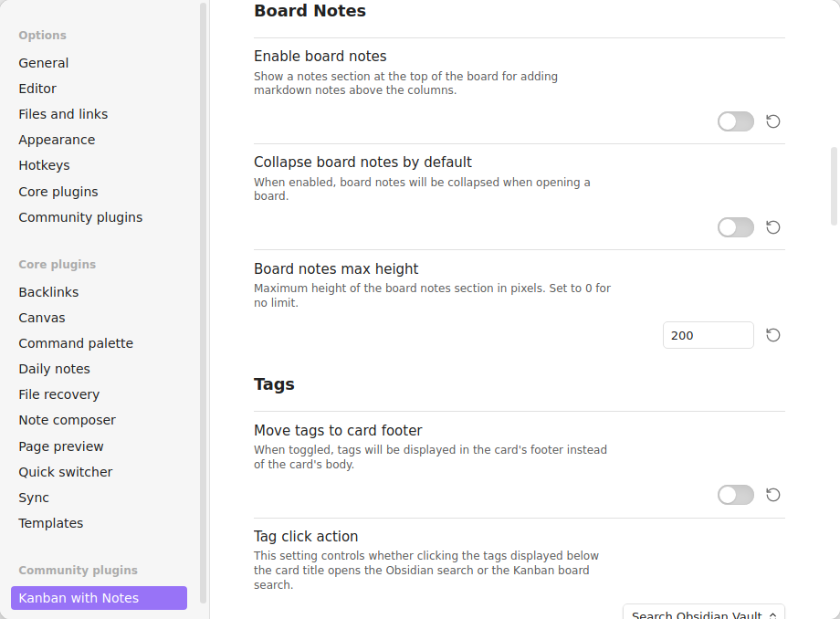Select Note composer plugin settings
The image size is (840, 619).
tap(100, 420)
